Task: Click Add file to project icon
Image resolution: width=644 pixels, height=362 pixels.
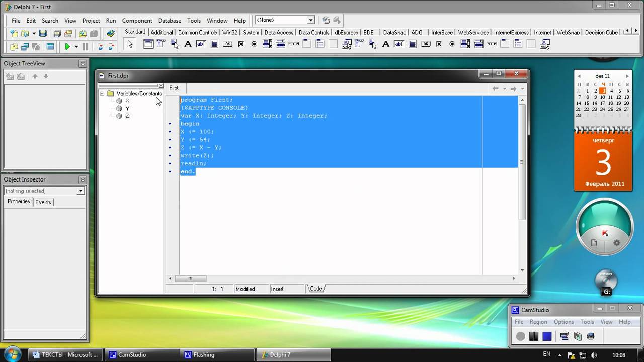Action: (x=83, y=34)
